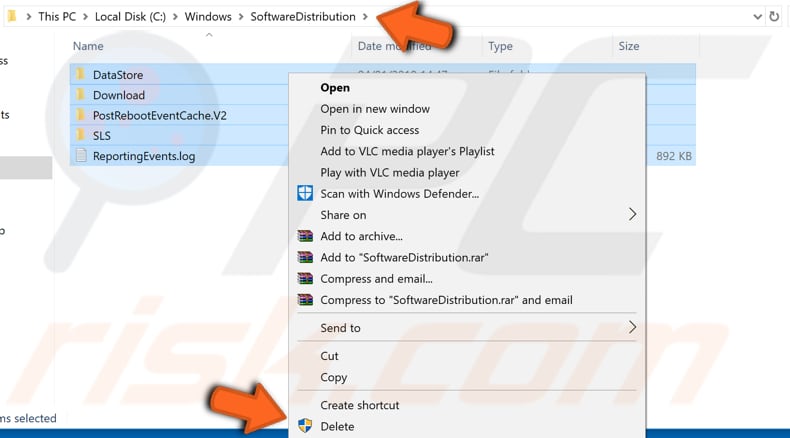This screenshot has height=438, width=790.
Task: Expand the chevron after SoftwareDistribution
Action: click(x=365, y=17)
